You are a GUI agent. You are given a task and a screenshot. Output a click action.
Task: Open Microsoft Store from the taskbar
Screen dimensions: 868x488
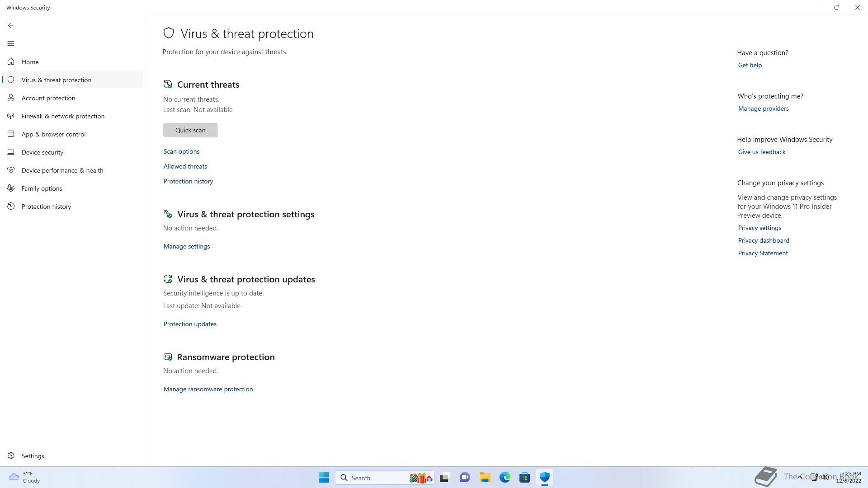coord(525,478)
